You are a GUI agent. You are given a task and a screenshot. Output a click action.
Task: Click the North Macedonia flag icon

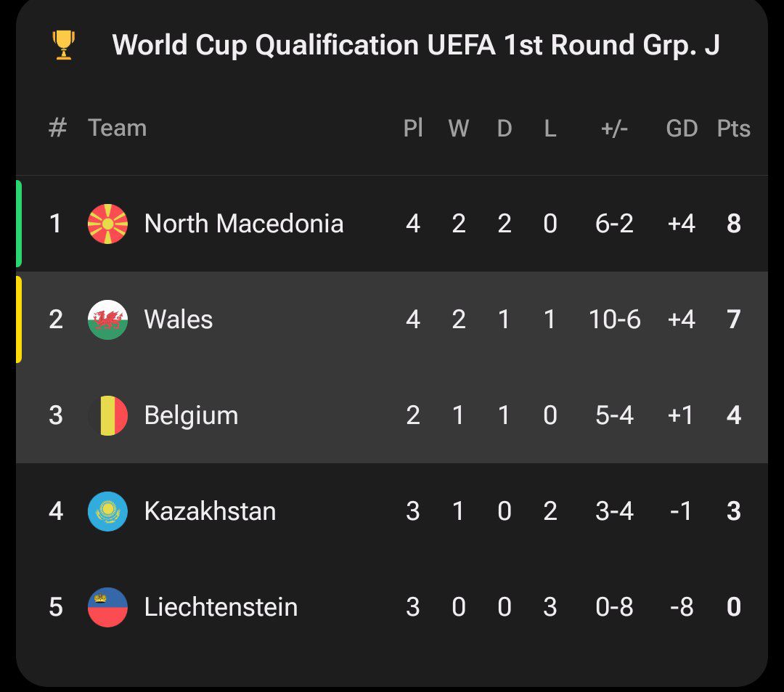(107, 224)
